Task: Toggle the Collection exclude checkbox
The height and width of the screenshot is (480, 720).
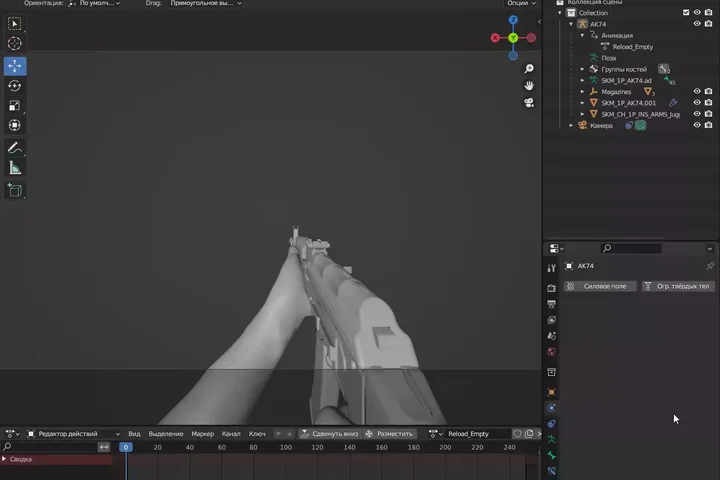Action: [x=686, y=13]
